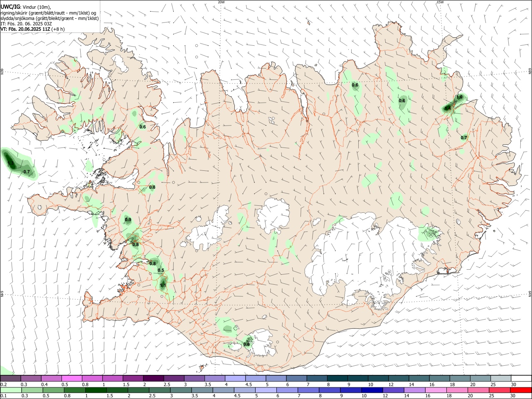
Task: Pick the darkest purple swatch between 2 and 2.5
Action: 153,378
